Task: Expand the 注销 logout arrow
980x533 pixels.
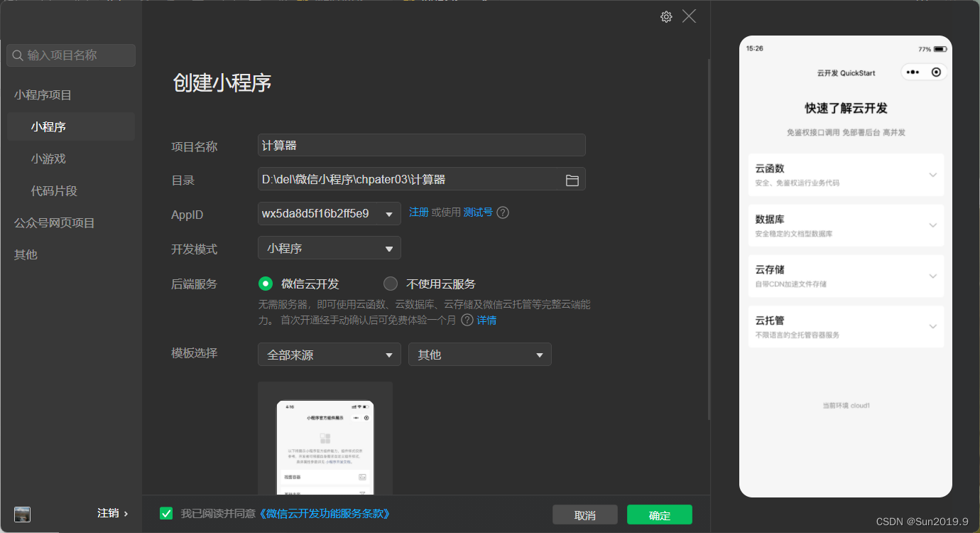Action: click(126, 513)
